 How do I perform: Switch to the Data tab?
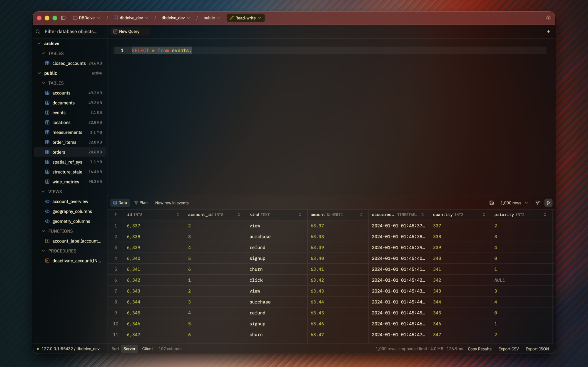[120, 203]
